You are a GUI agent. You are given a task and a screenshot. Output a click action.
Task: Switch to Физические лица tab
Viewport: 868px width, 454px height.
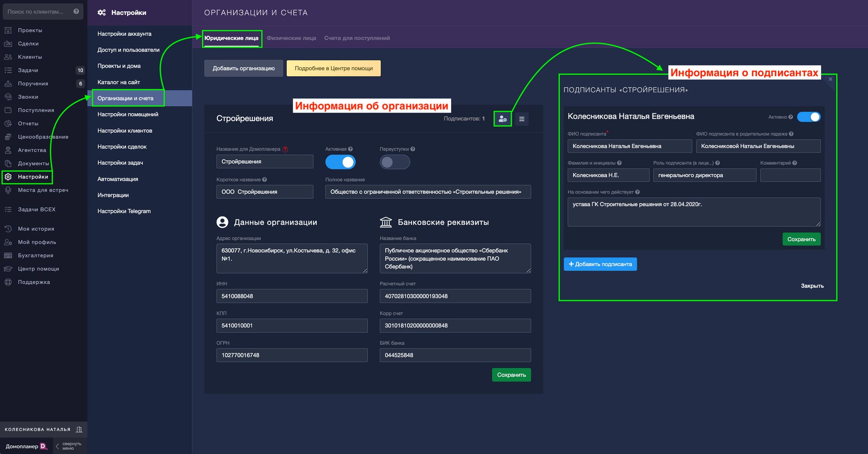(291, 38)
